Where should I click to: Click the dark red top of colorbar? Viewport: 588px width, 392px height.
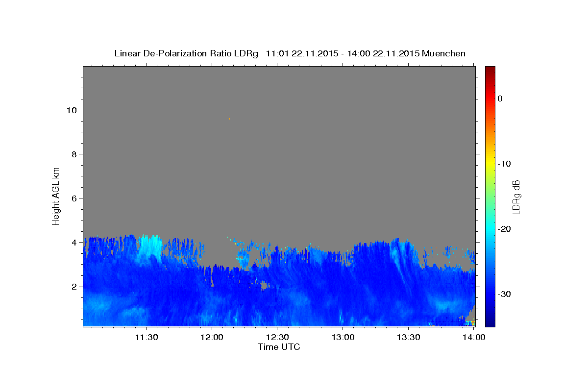coord(490,70)
